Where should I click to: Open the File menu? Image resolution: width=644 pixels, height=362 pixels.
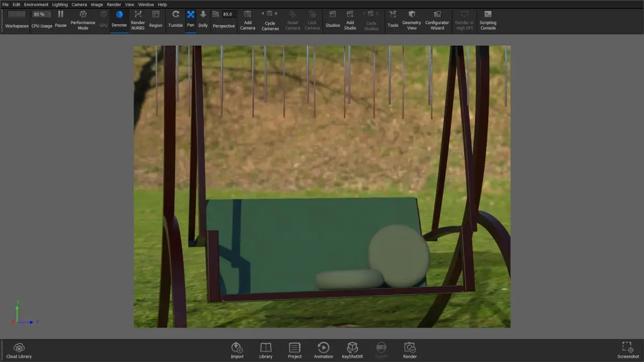click(5, 4)
